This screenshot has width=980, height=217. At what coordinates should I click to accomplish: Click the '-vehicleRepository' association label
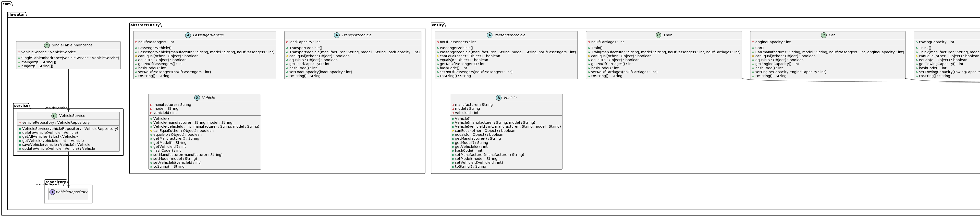pyautogui.click(x=50, y=185)
